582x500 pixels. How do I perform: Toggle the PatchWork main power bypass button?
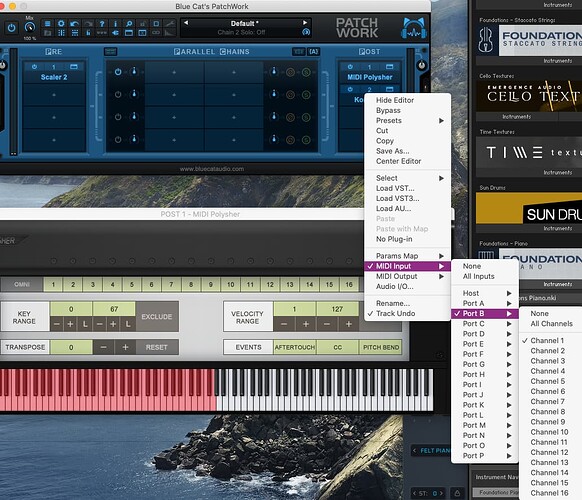pyautogui.click(x=12, y=28)
